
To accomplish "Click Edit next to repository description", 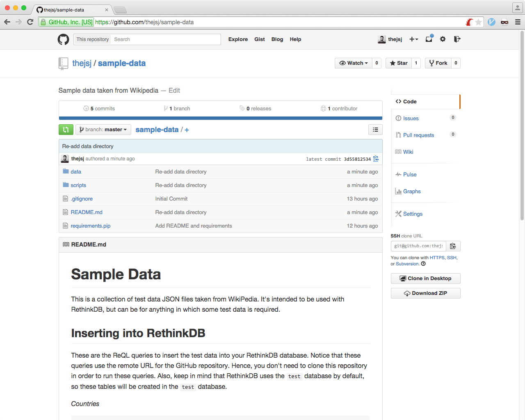I will pos(174,91).
